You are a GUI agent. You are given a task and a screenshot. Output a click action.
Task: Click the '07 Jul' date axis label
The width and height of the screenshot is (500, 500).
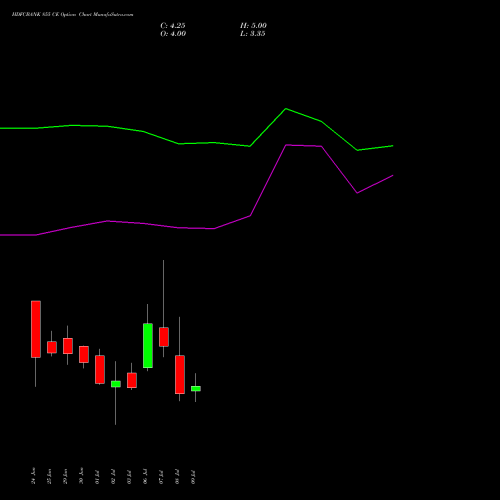161,477
